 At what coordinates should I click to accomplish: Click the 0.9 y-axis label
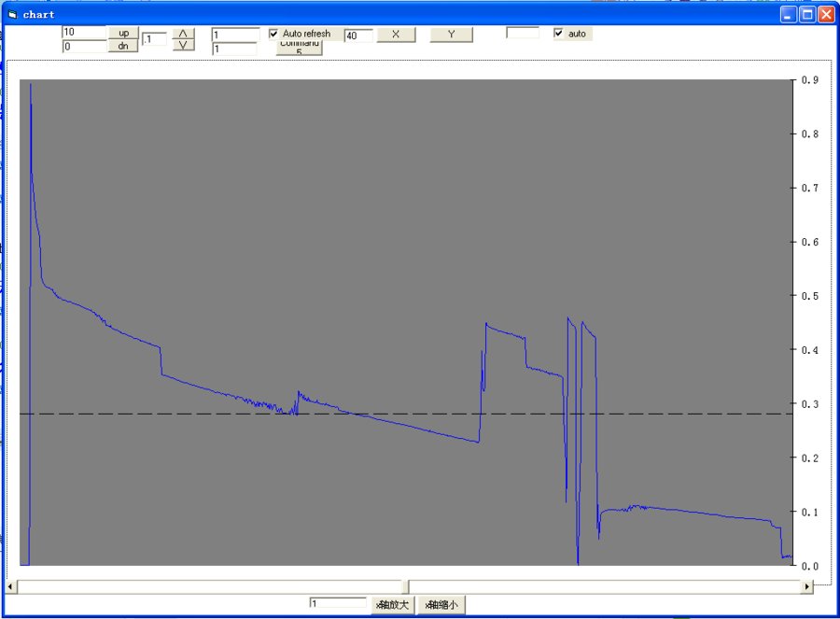click(810, 80)
